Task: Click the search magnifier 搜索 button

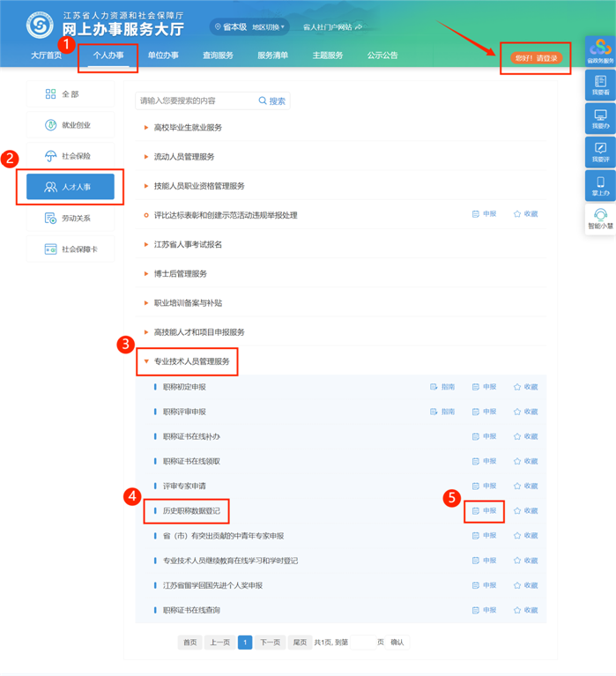Action: [x=272, y=100]
